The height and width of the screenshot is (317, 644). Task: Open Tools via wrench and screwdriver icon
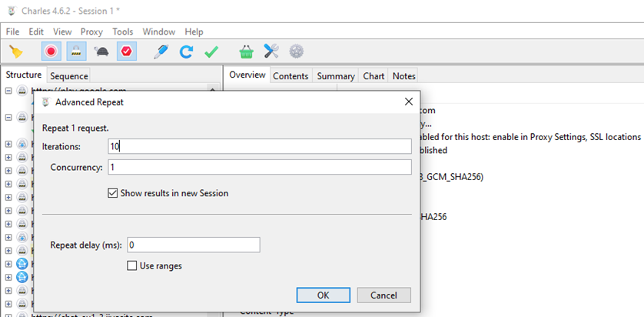(x=271, y=52)
